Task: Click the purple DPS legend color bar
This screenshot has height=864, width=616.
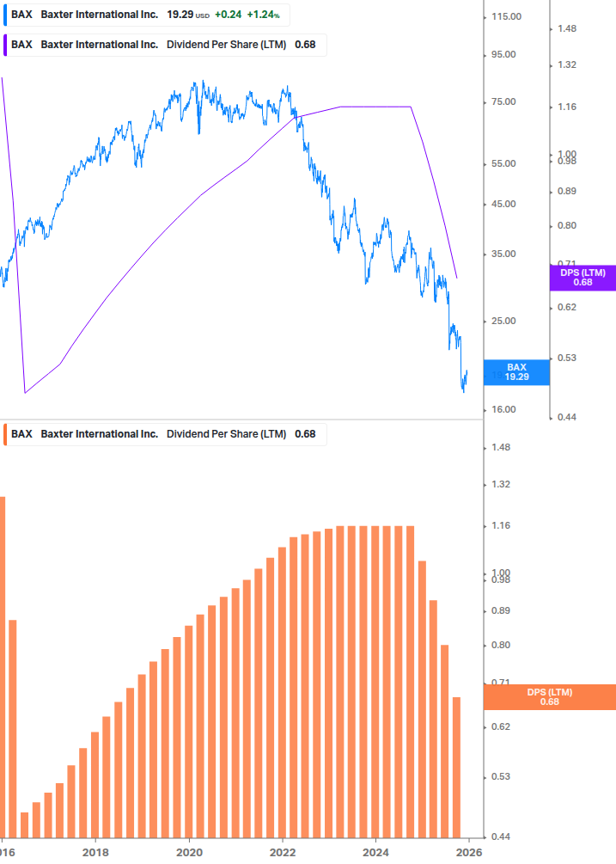Action: 5,45
